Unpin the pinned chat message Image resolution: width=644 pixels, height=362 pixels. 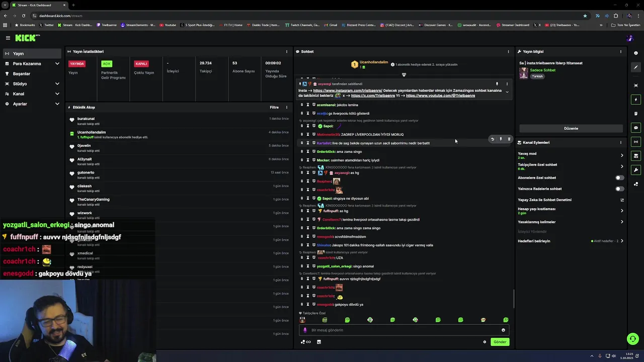tap(497, 84)
